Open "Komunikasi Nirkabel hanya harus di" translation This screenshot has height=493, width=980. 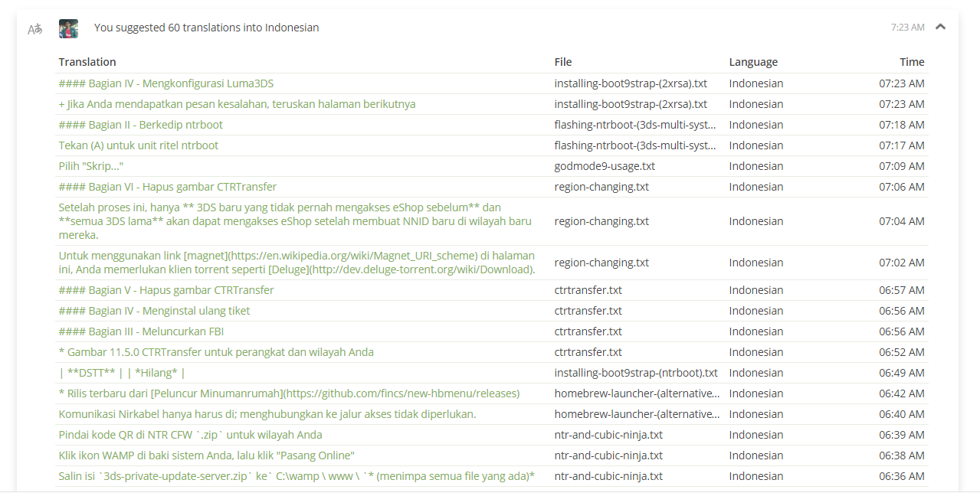pyautogui.click(x=267, y=414)
